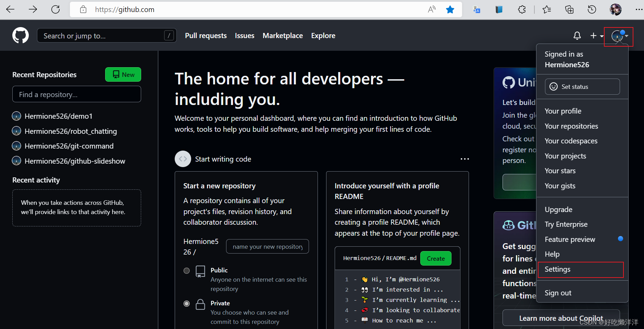Viewport: 644px width, 329px height.
Task: Reload the page with refresh icon
Action: [x=55, y=9]
